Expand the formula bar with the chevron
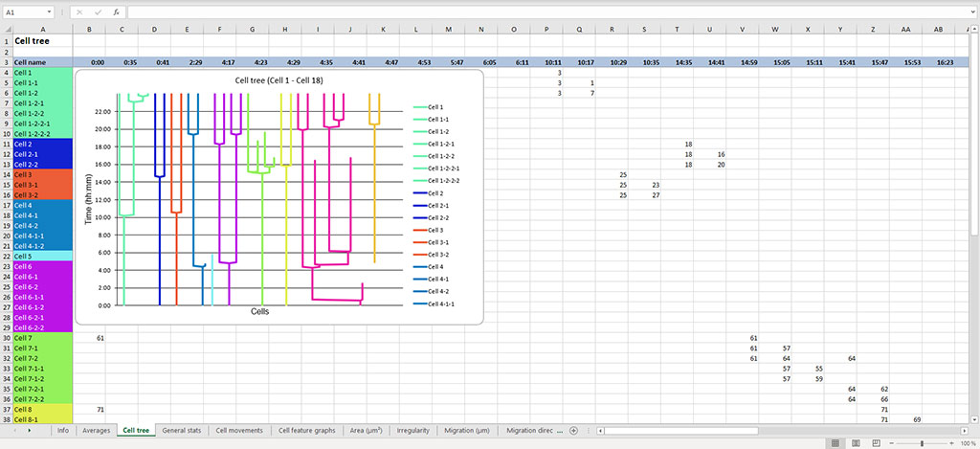980x449 pixels. tap(972, 11)
